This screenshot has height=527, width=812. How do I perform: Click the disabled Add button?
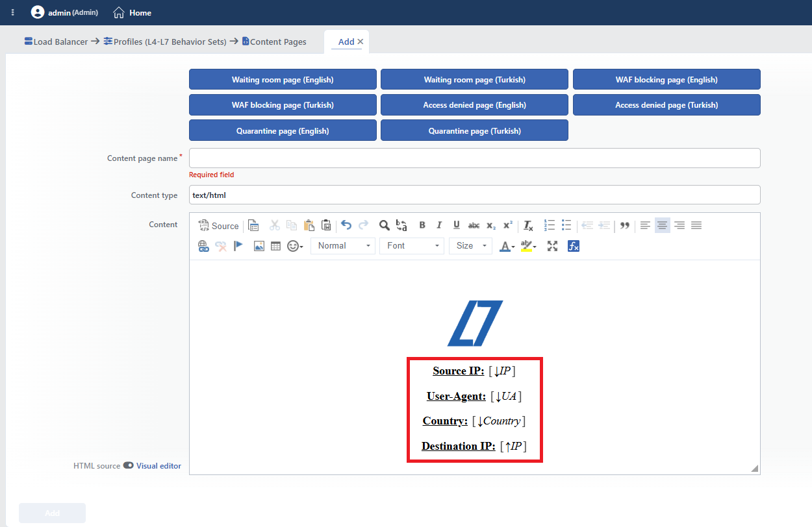click(53, 513)
